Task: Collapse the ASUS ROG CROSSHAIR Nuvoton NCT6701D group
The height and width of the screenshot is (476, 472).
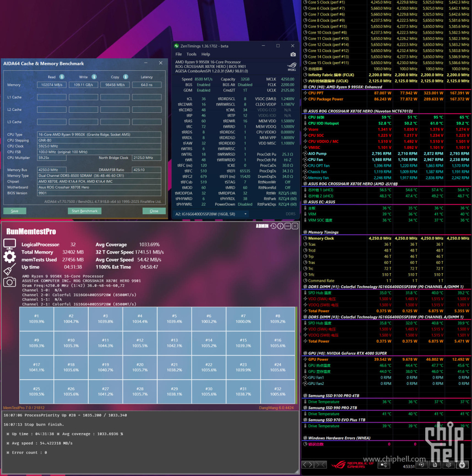Action: (x=305, y=111)
